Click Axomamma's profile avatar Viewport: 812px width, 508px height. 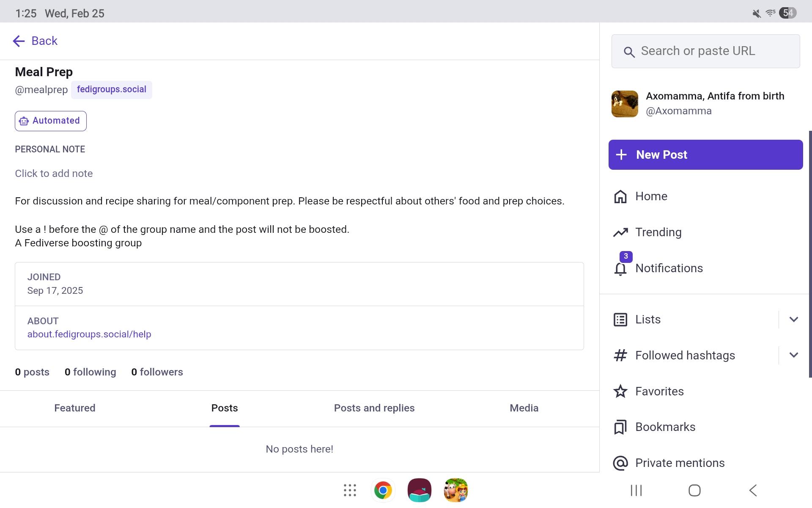tap(625, 103)
